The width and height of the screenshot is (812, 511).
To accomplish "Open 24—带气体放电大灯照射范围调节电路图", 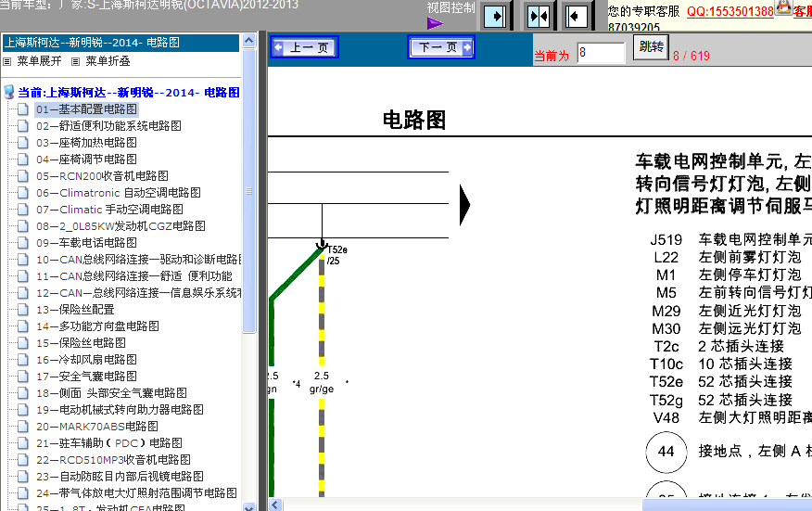I will (x=136, y=492).
